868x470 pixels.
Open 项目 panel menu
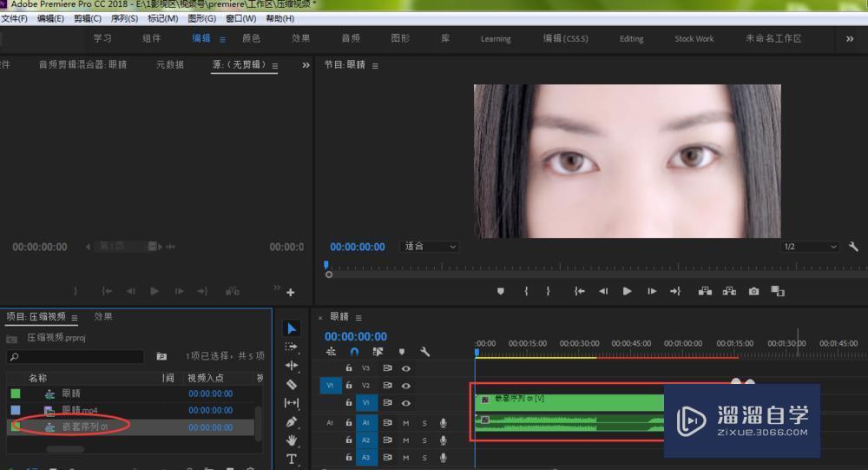click(74, 318)
